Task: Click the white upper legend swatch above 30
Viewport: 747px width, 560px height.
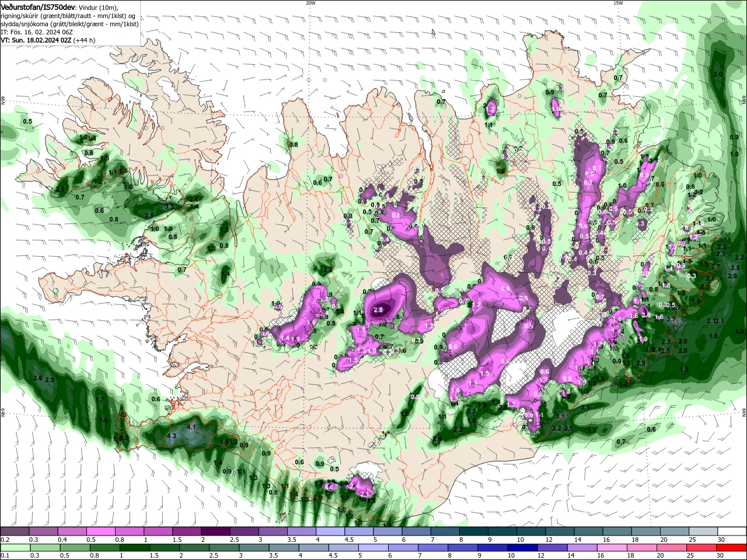Action: point(732,532)
